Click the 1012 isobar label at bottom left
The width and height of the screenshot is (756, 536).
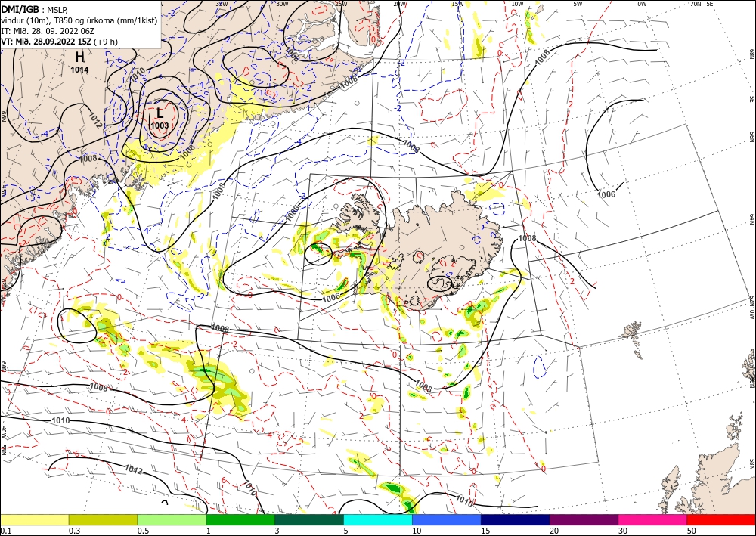click(134, 469)
